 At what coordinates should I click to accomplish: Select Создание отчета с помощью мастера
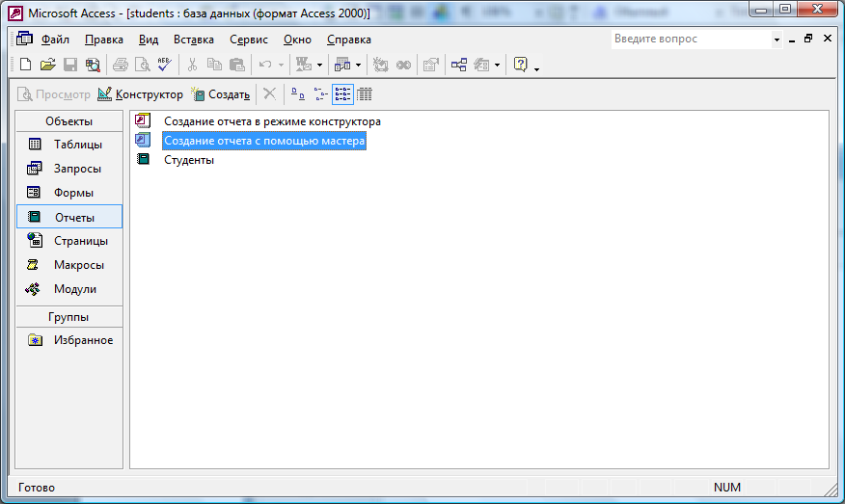(x=264, y=141)
